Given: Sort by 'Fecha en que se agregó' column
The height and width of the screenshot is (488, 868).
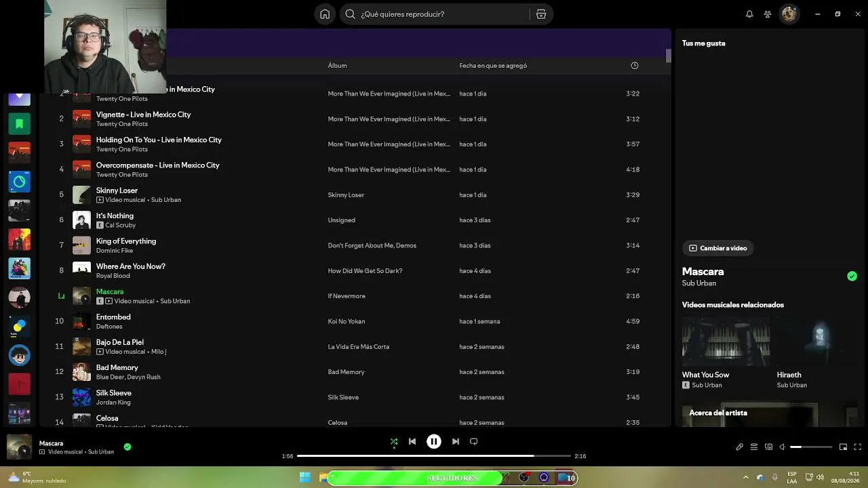Looking at the screenshot, I should point(493,66).
